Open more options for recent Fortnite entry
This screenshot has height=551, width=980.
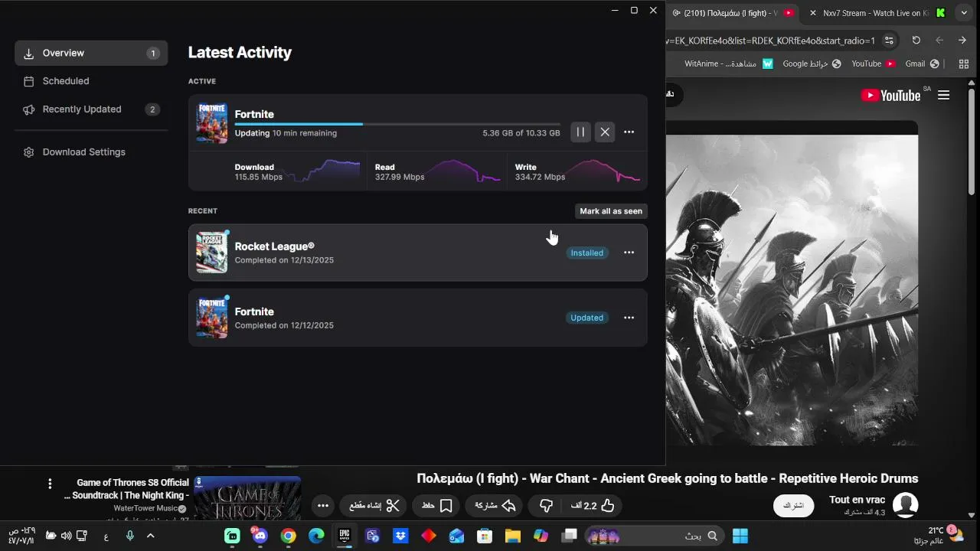click(x=629, y=318)
